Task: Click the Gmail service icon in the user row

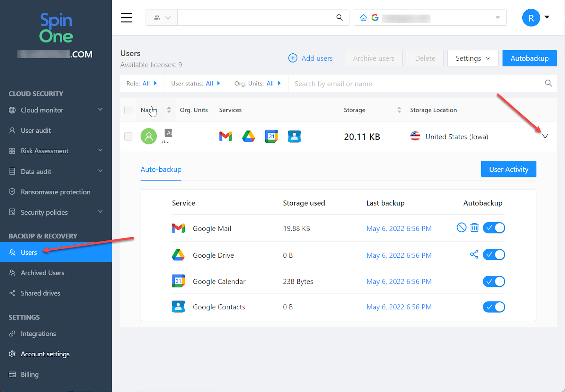Action: tap(225, 136)
